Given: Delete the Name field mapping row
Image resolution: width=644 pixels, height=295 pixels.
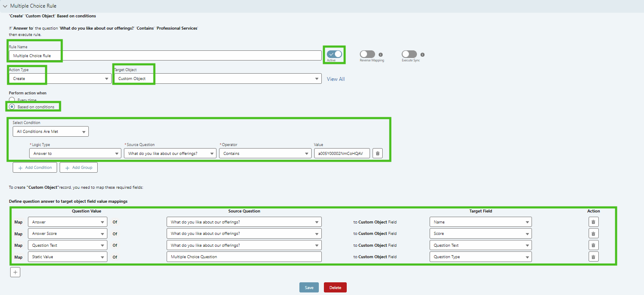Looking at the screenshot, I should coord(593,222).
